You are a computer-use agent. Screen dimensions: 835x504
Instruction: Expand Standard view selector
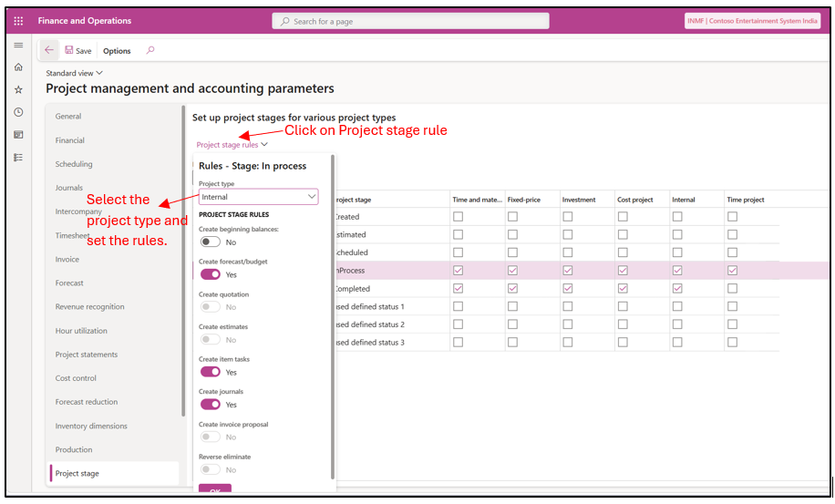tap(74, 73)
